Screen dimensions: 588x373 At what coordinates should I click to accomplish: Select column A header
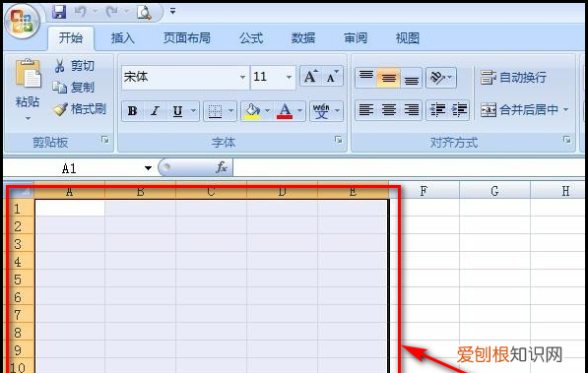click(x=69, y=191)
